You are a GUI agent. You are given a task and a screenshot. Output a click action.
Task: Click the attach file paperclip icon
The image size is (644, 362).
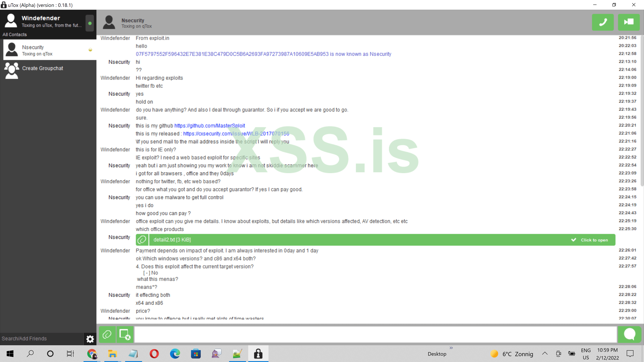pos(107,334)
